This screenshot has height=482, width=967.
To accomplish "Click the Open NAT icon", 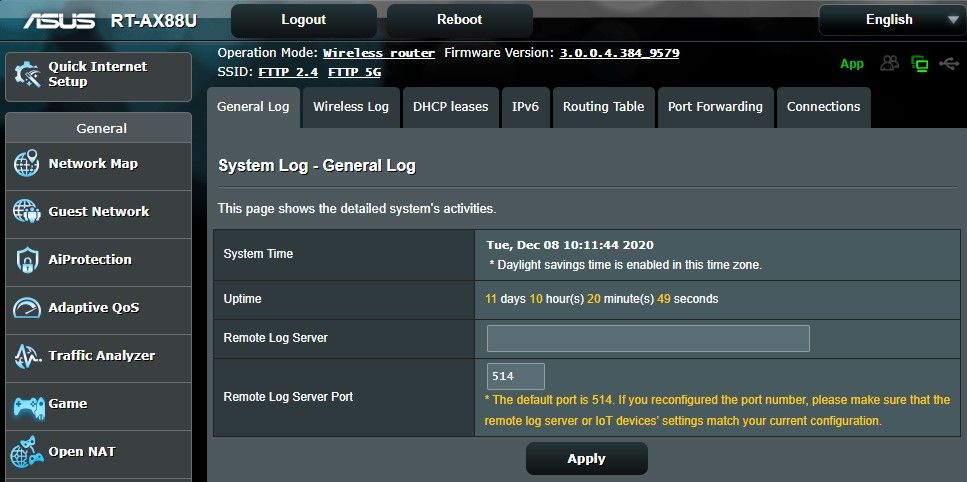I will click(27, 452).
